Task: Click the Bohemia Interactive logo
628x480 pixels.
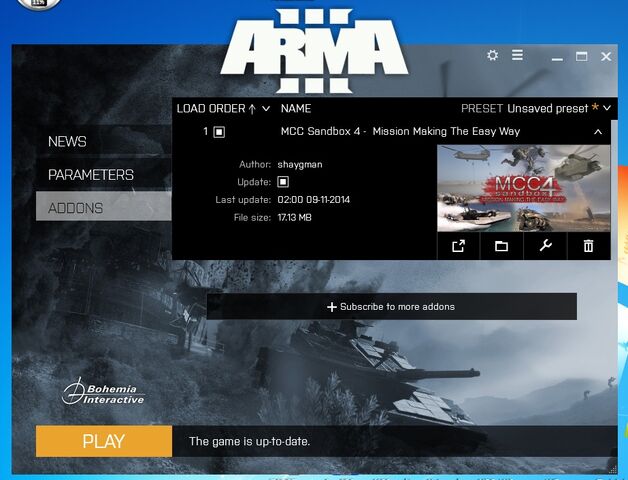Action: pos(103,392)
